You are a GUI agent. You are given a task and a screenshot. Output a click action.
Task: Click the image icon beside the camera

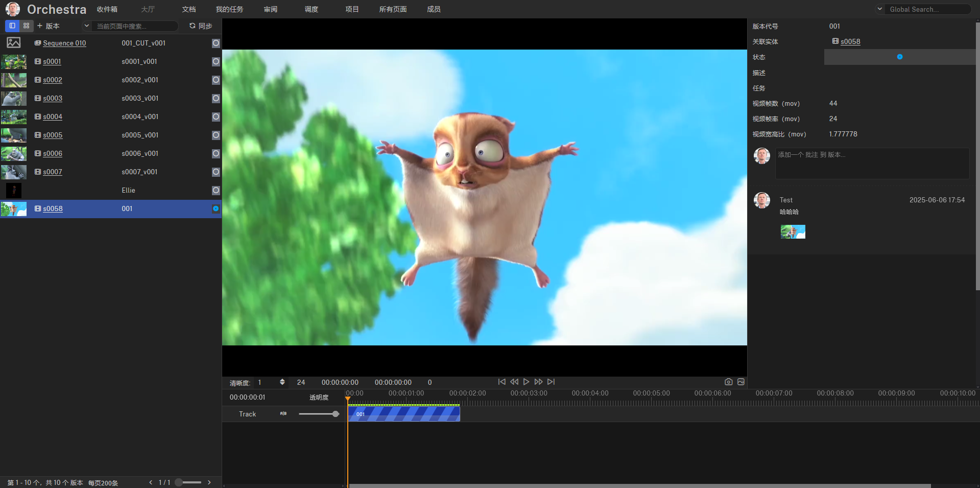tap(741, 382)
